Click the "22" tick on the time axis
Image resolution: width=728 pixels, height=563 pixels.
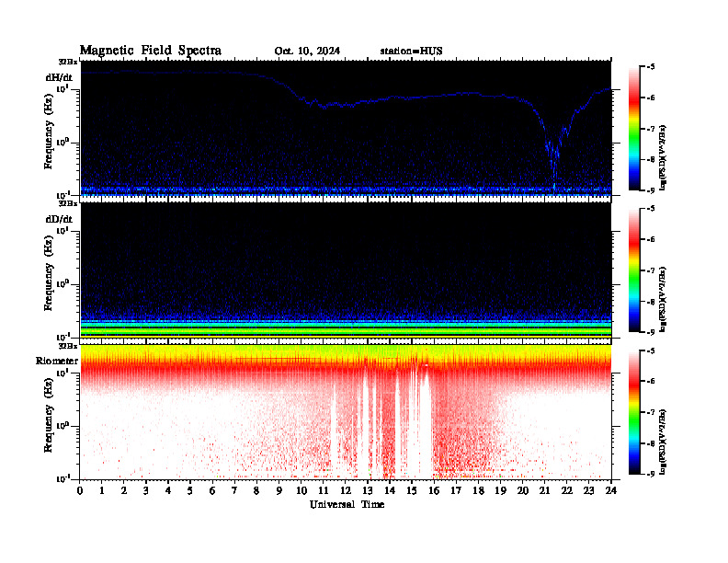coord(567,491)
